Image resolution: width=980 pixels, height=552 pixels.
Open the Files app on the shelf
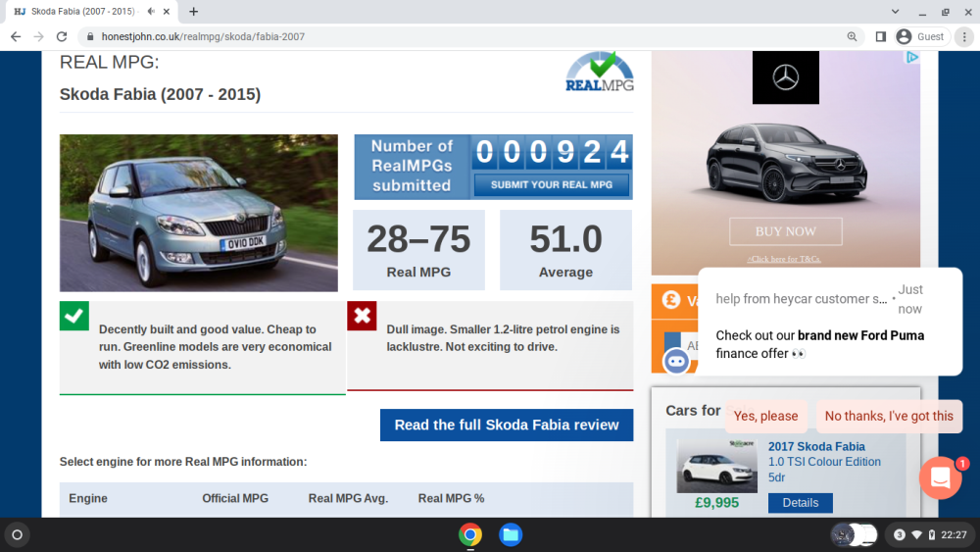click(x=511, y=535)
